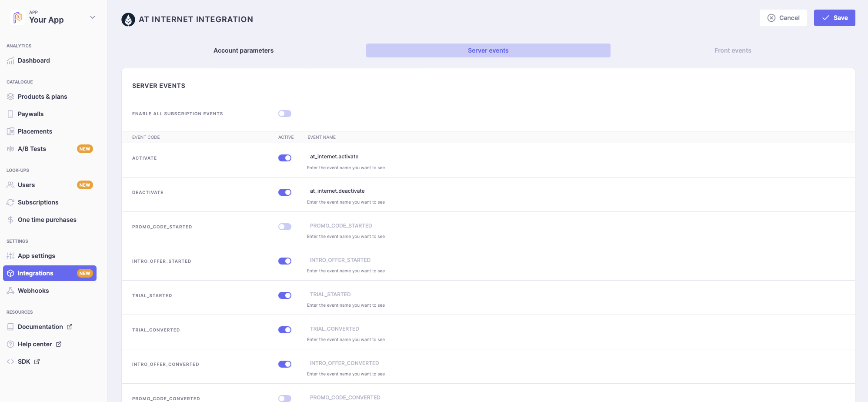
Task: Click the NEW badge next to Users
Action: point(85,185)
